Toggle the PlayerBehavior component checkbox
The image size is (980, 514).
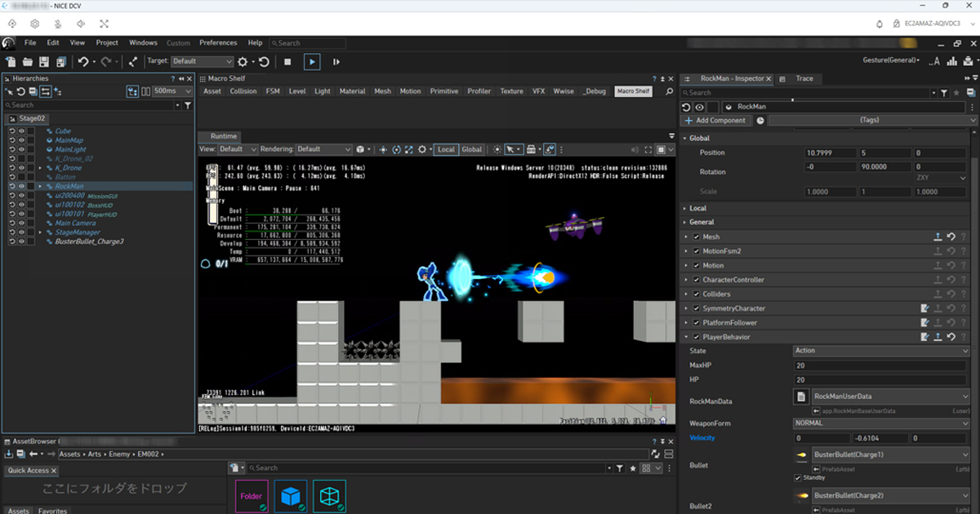(x=697, y=337)
